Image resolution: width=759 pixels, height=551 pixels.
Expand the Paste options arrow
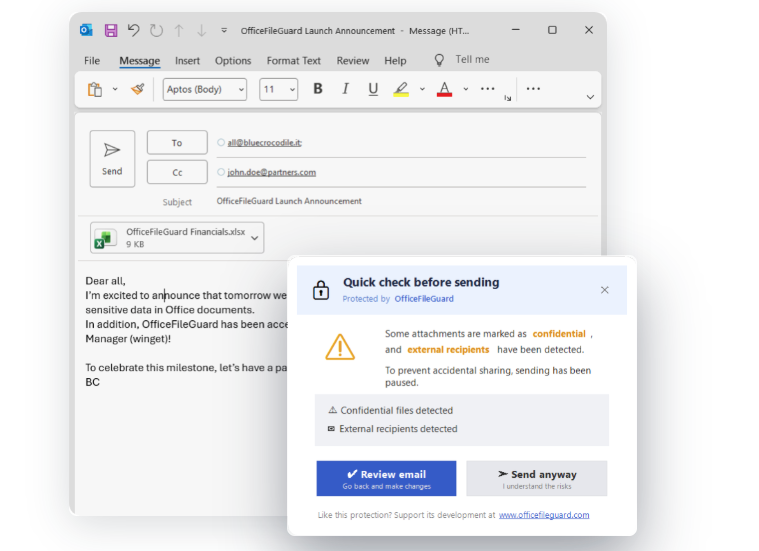(115, 89)
